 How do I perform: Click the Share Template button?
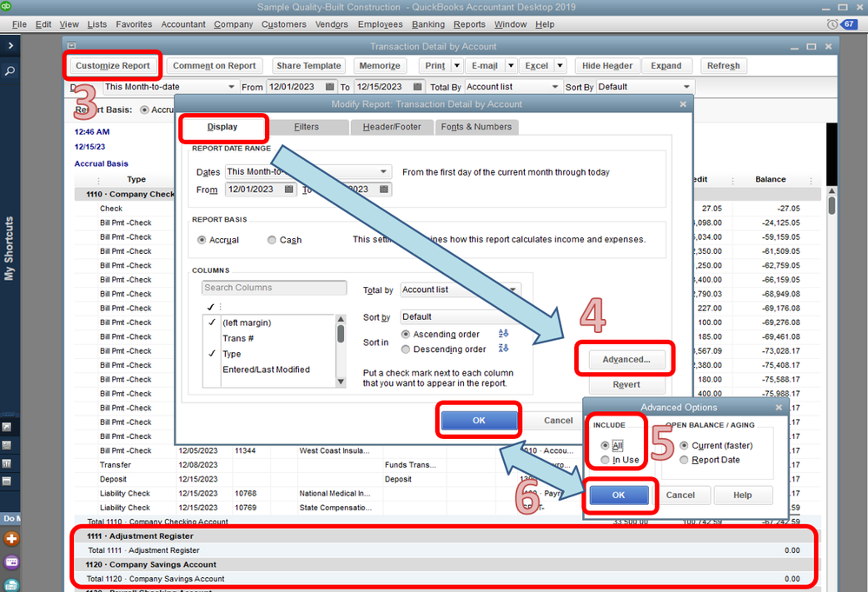point(309,66)
